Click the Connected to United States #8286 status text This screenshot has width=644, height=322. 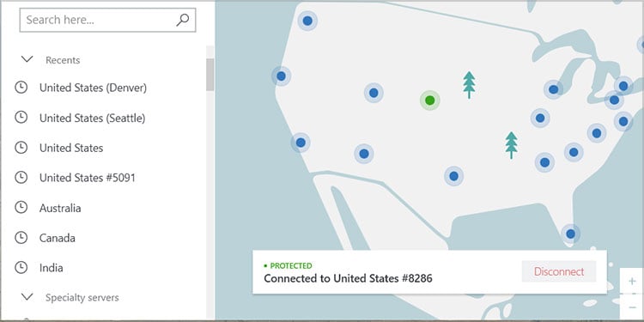coord(348,278)
